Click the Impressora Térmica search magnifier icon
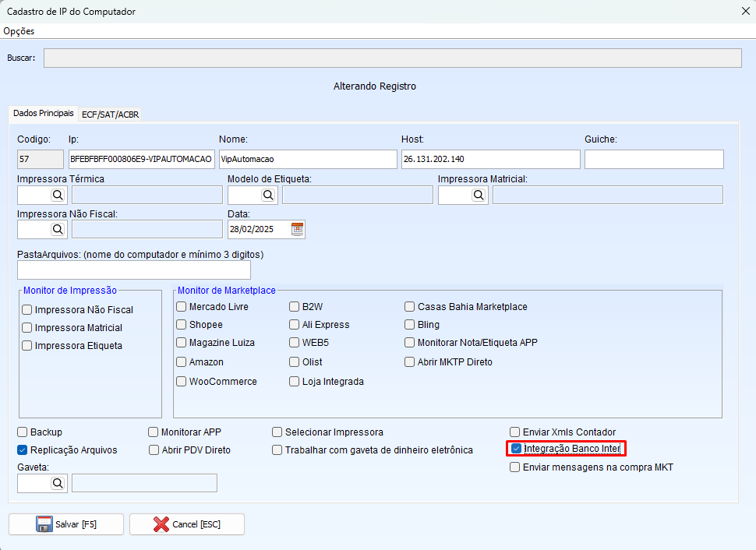Viewport: 756px width, 550px height. coord(58,195)
